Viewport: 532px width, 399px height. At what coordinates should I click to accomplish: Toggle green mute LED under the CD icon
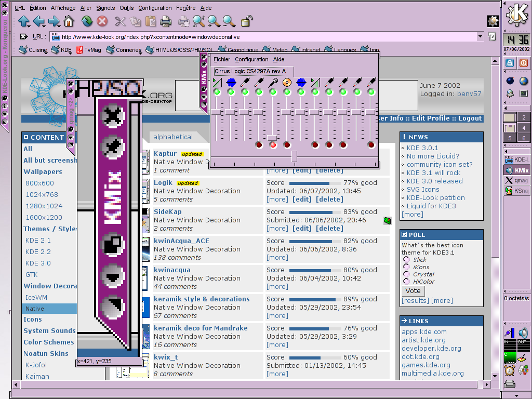287,92
